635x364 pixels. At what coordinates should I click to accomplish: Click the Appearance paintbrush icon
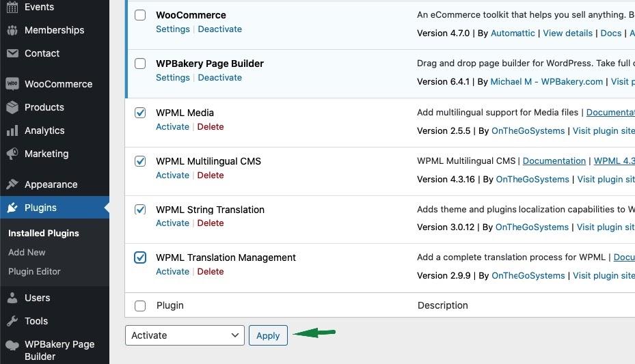12,184
